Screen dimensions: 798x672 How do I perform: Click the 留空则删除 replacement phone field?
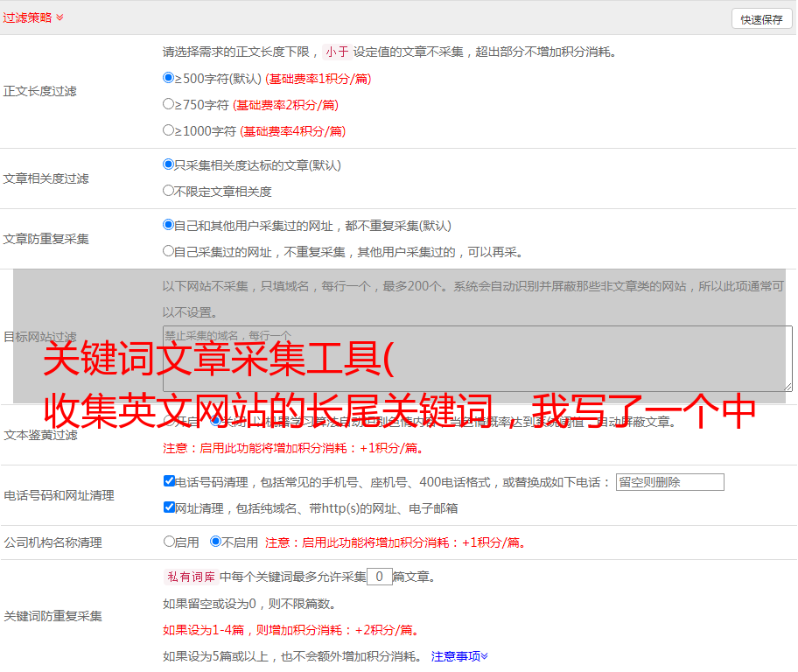(669, 482)
